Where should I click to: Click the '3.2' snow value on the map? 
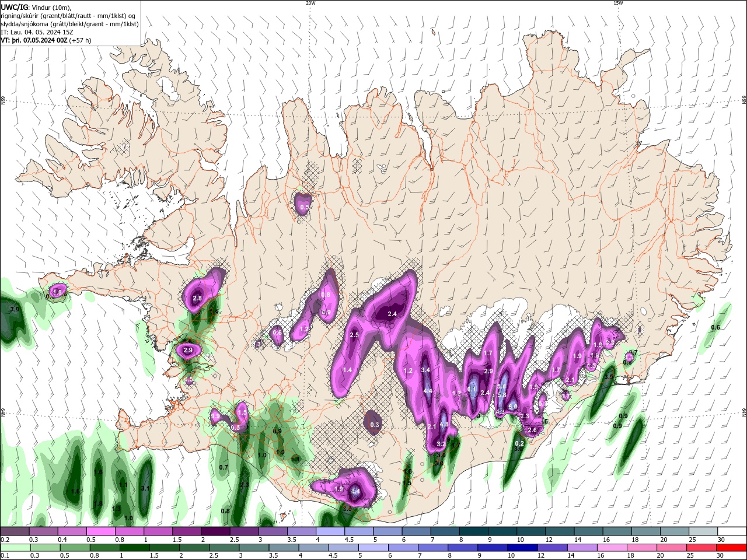tap(441, 444)
